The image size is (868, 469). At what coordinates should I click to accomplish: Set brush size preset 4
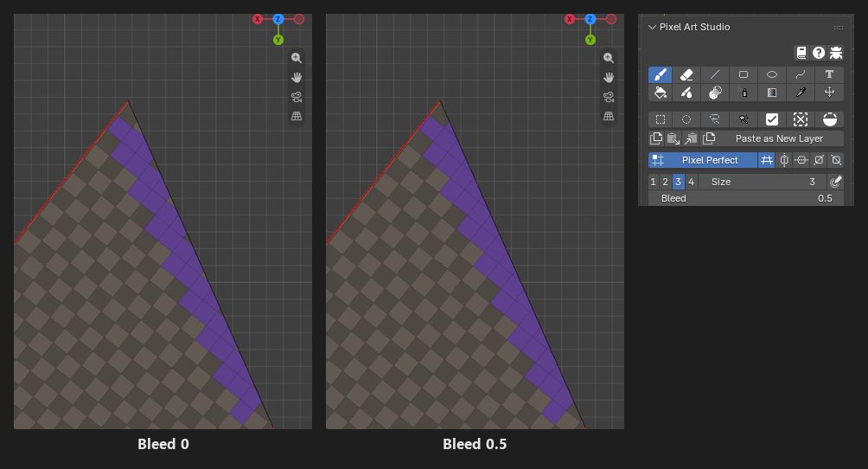pyautogui.click(x=691, y=182)
